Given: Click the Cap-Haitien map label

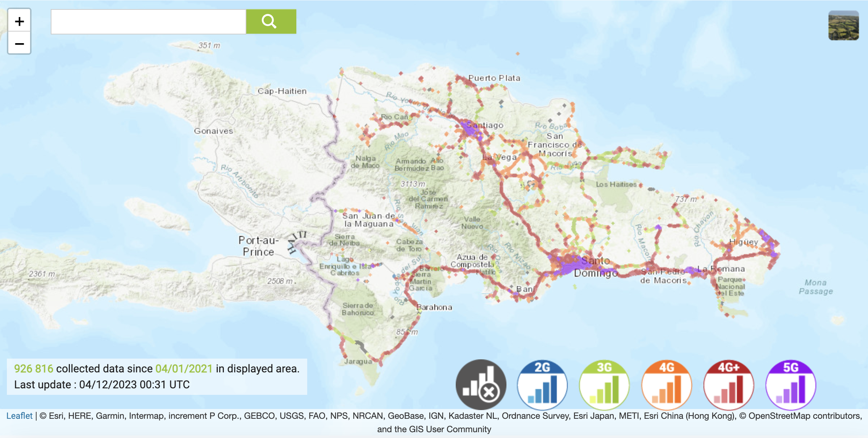Looking at the screenshot, I should pos(282,91).
